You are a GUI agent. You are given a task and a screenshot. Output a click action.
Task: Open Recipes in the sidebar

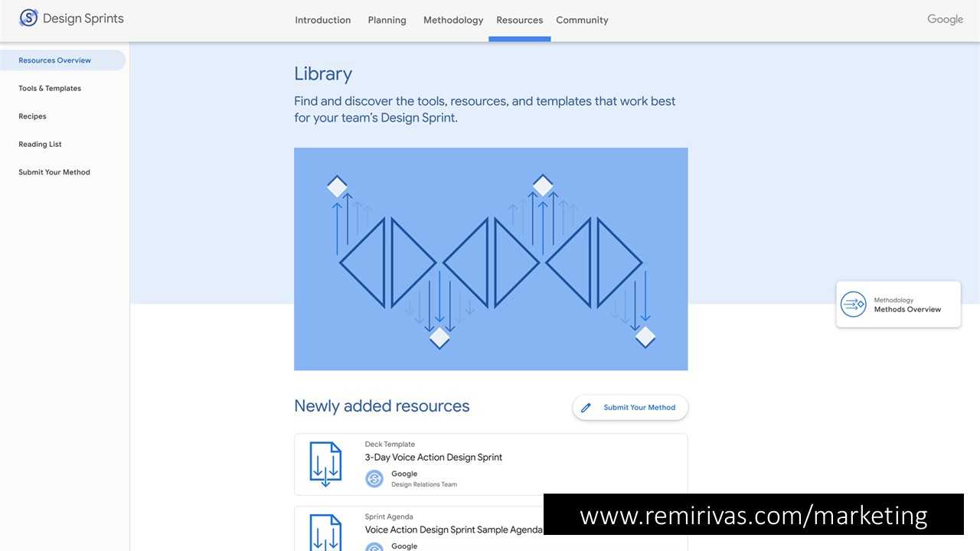tap(32, 116)
